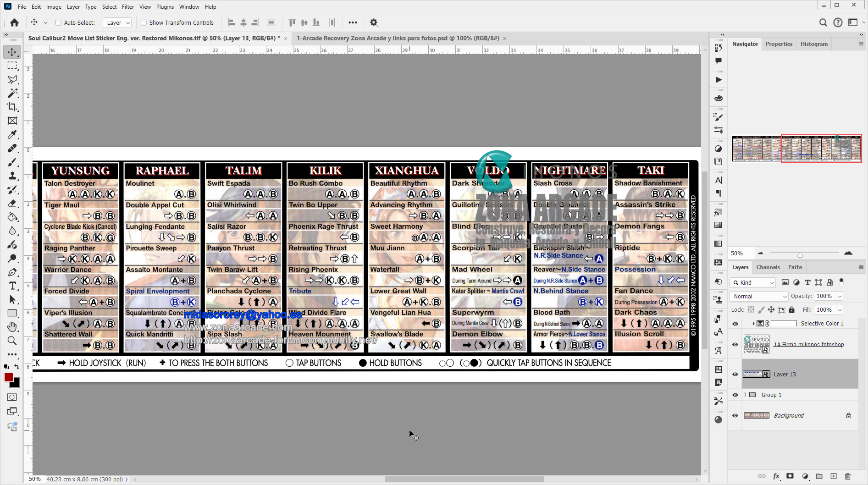
Task: Add a layer mask icon
Action: [x=790, y=476]
